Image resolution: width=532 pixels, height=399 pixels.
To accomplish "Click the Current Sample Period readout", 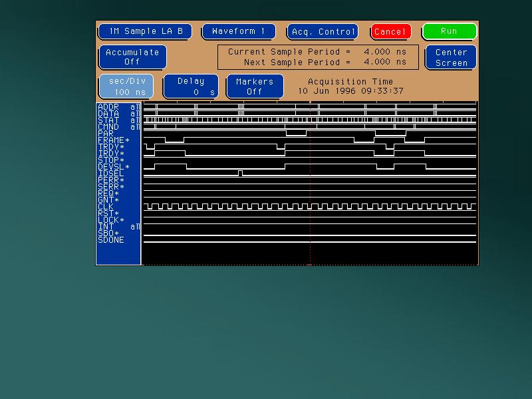I will (x=317, y=52).
